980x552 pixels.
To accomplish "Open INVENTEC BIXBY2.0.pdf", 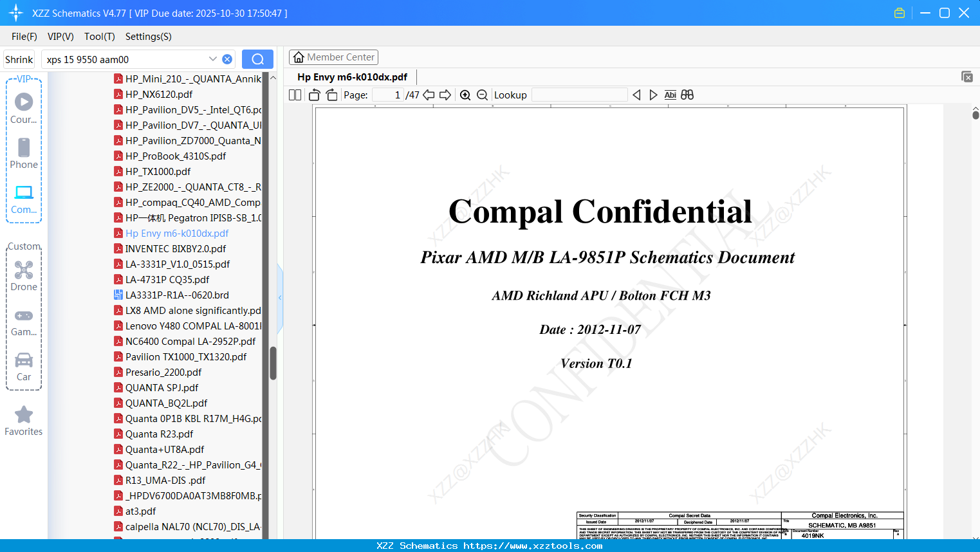I will point(176,249).
